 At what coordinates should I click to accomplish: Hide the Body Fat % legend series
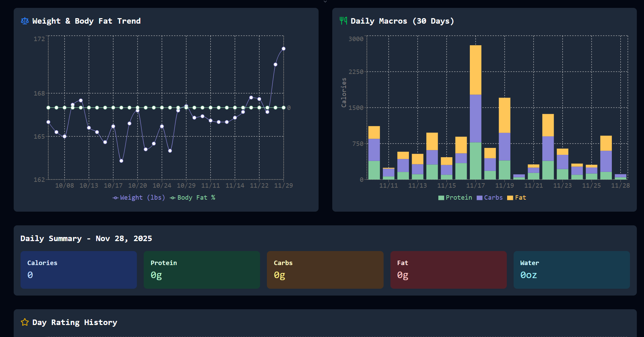pos(193,198)
